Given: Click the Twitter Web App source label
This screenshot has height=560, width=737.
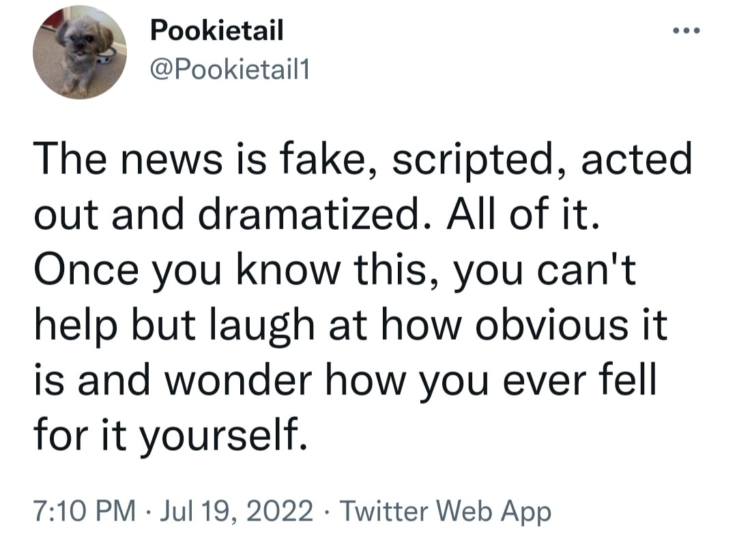Looking at the screenshot, I should [x=444, y=511].
